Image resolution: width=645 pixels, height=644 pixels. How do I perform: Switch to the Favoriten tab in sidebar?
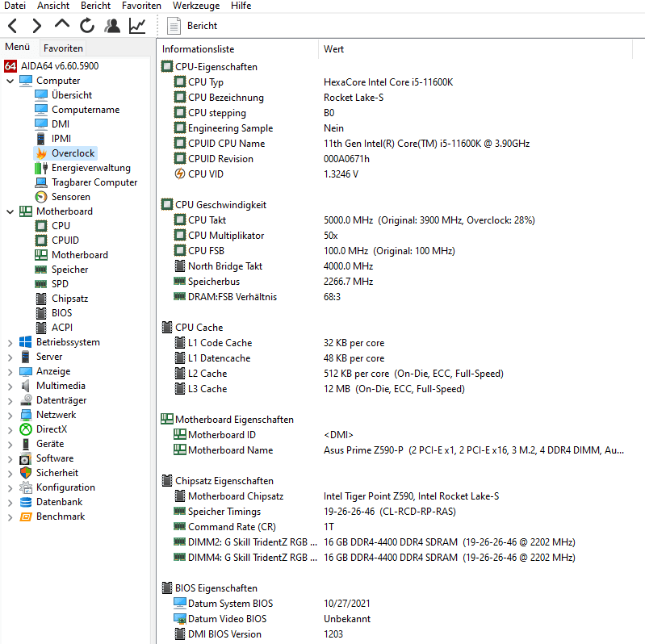coord(63,48)
